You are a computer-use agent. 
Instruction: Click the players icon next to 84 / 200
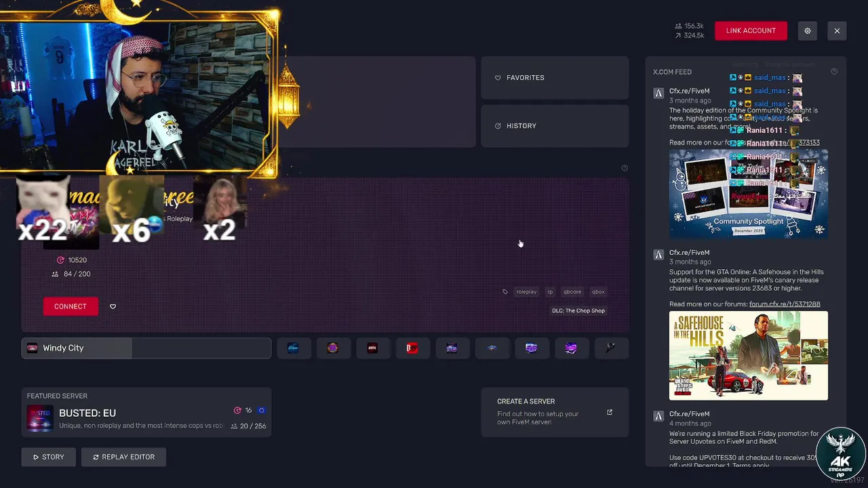pos(55,274)
